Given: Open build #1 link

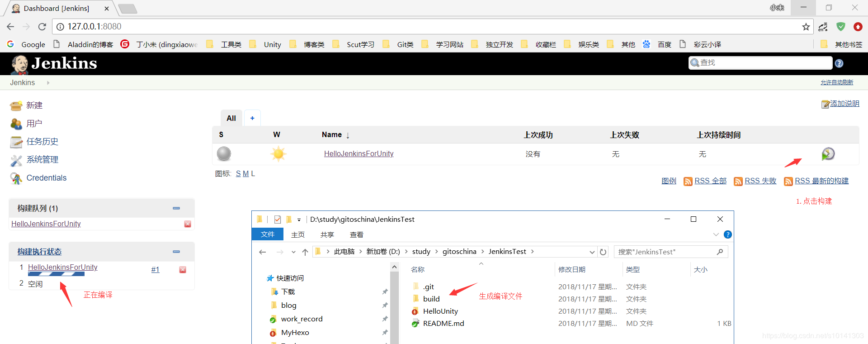Looking at the screenshot, I should point(155,270).
